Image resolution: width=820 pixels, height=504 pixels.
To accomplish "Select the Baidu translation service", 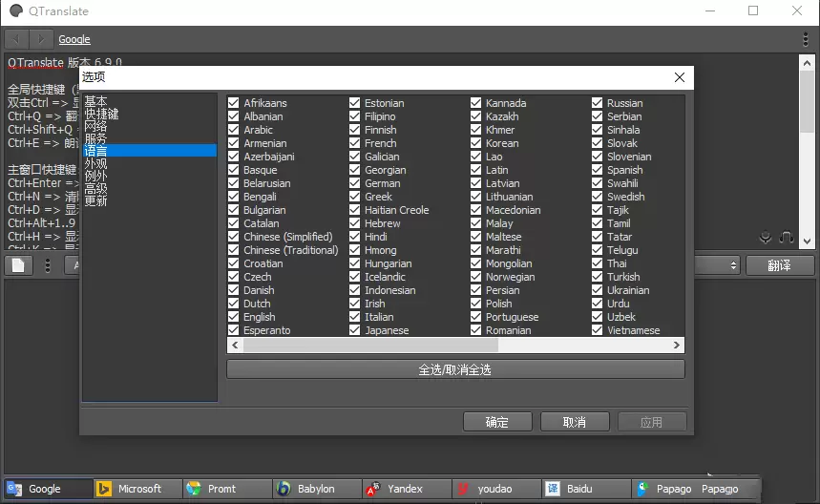I will click(x=587, y=489).
